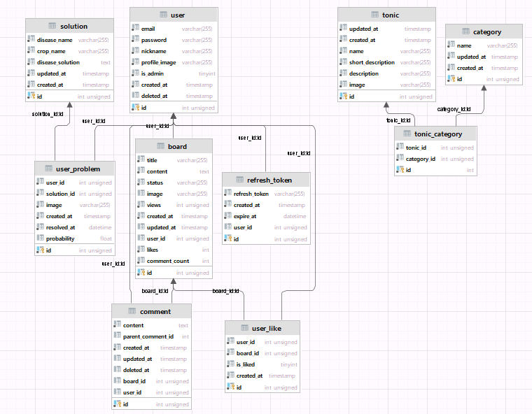532x414 pixels.
Task: Select the password column in user
Action: click(x=174, y=40)
